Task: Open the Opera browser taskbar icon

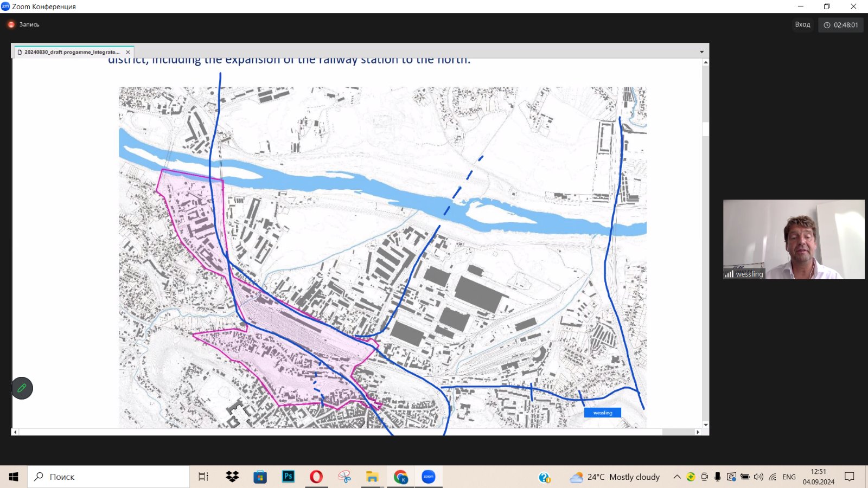Action: coord(316,477)
